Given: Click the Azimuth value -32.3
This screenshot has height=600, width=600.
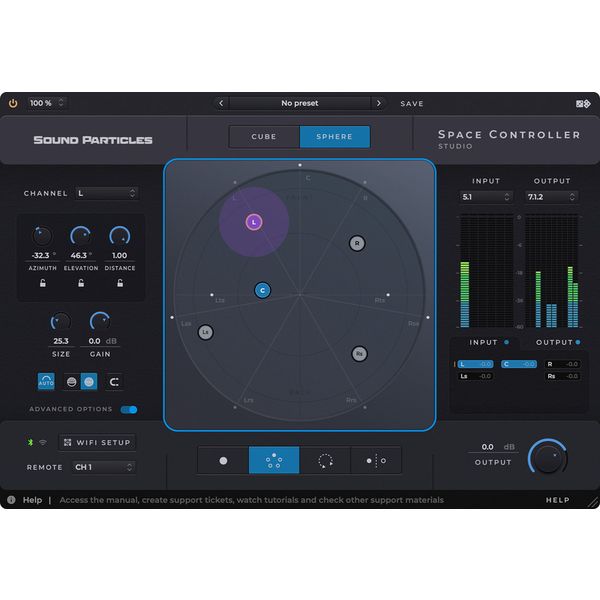Looking at the screenshot, I should pos(41,255).
